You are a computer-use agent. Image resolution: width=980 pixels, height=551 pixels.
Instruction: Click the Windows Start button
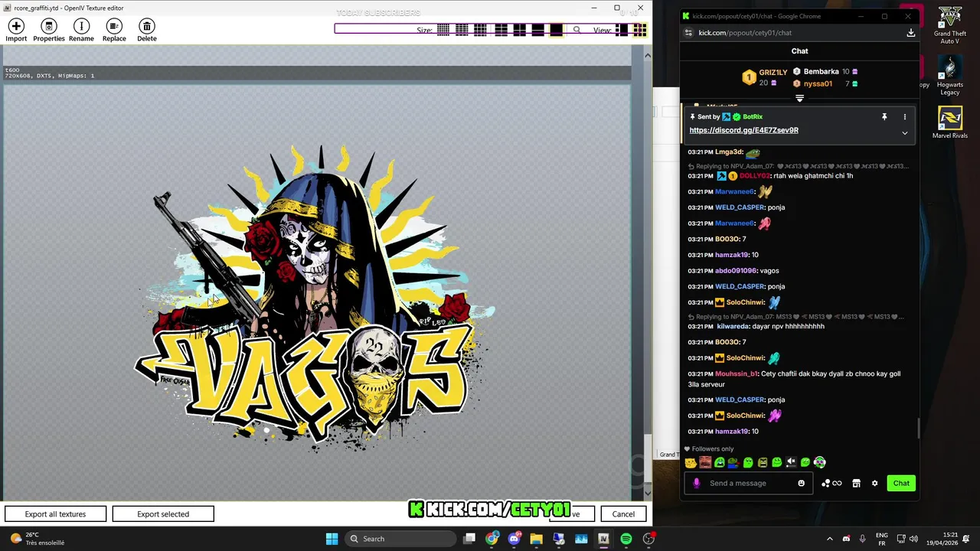point(332,539)
